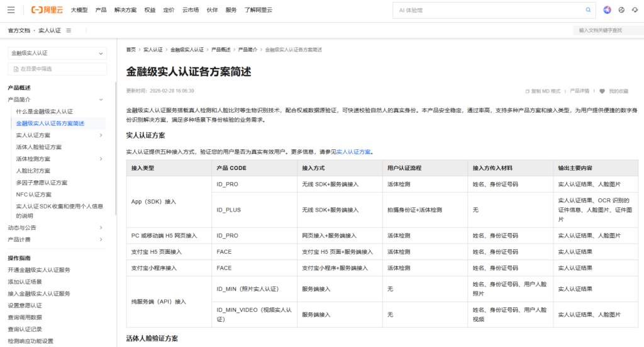Expand 产品计费 in sidebar

coord(101,240)
